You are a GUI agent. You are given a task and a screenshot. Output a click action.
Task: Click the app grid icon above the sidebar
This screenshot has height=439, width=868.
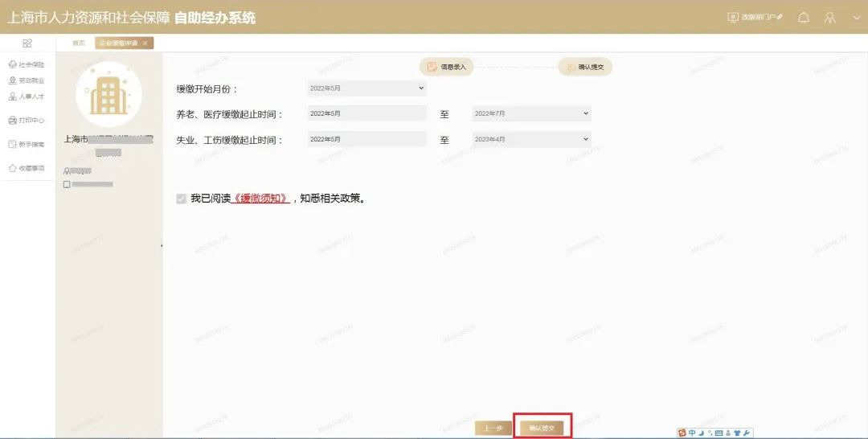(x=27, y=43)
